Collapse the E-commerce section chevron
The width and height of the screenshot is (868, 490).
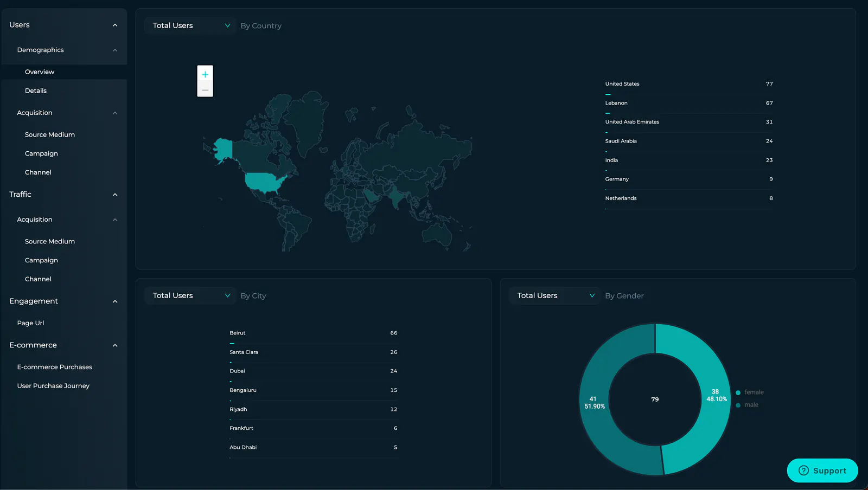(x=115, y=345)
